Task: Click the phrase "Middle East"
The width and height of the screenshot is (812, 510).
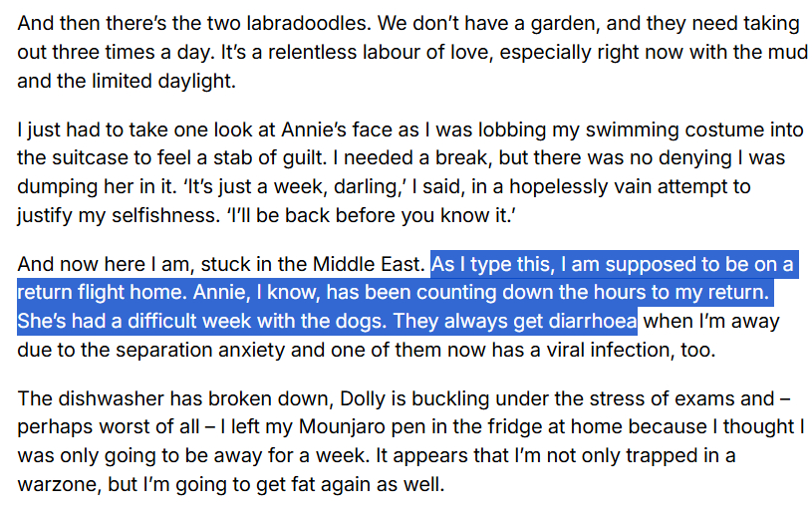Action: click(371, 265)
